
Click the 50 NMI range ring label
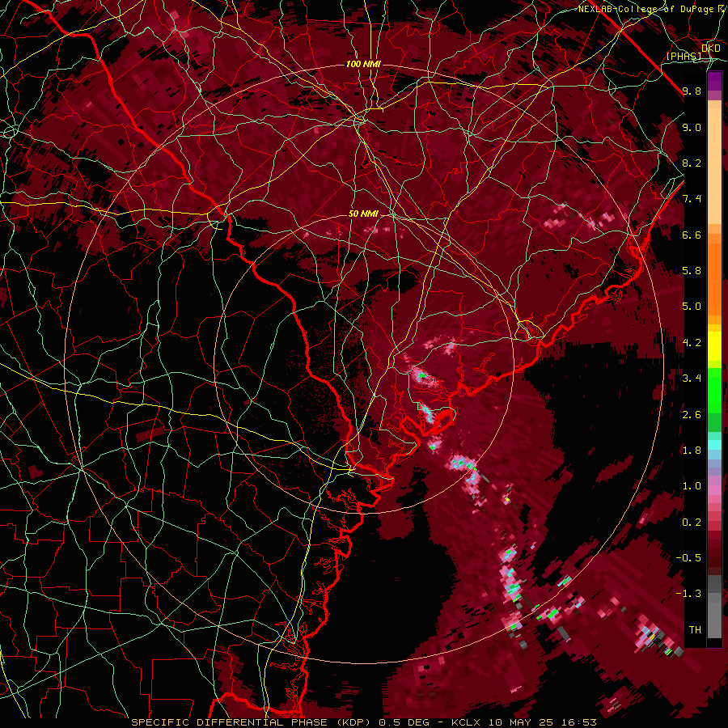click(x=363, y=214)
